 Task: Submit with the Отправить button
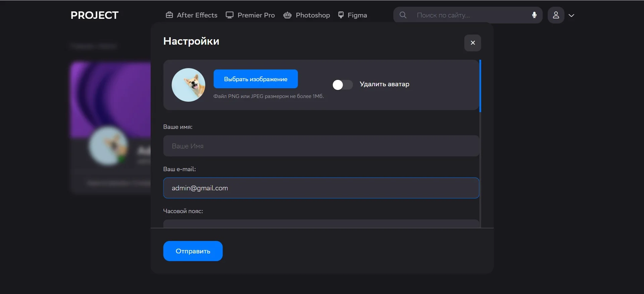point(193,251)
